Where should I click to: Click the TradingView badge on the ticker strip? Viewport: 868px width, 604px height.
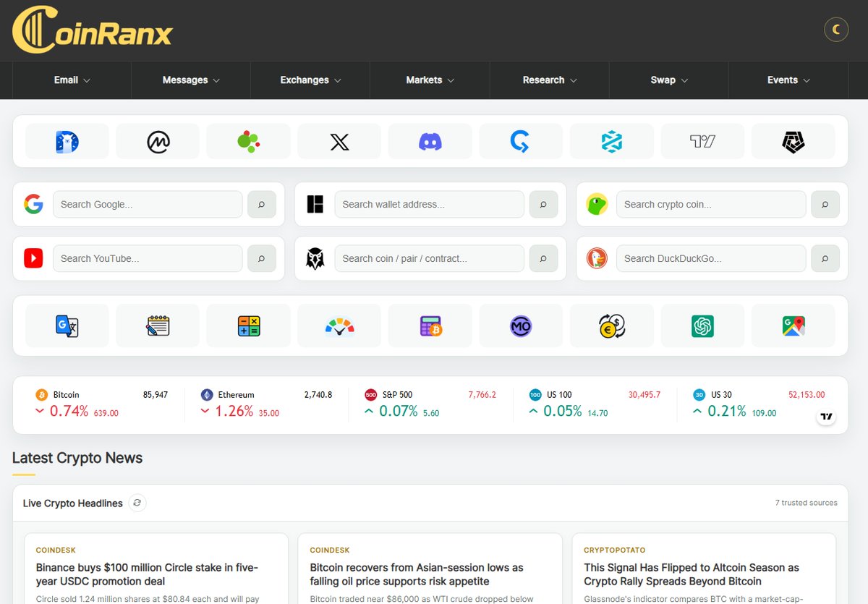(x=827, y=417)
